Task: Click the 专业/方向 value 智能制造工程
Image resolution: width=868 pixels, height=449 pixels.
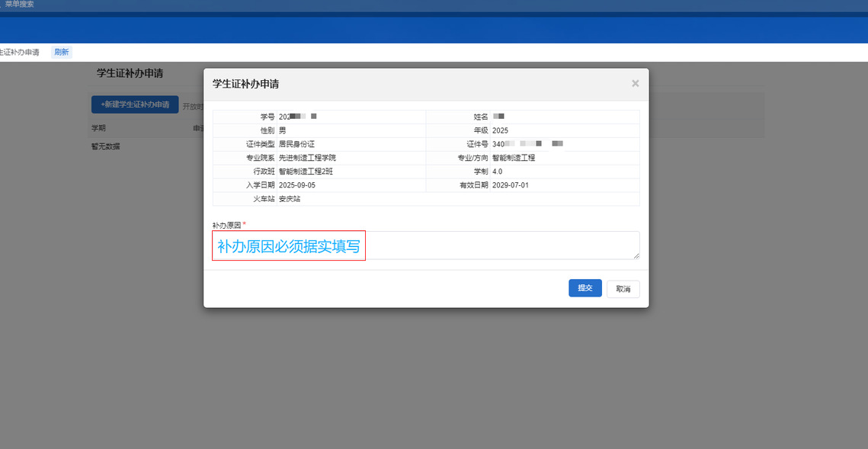Action: click(514, 158)
